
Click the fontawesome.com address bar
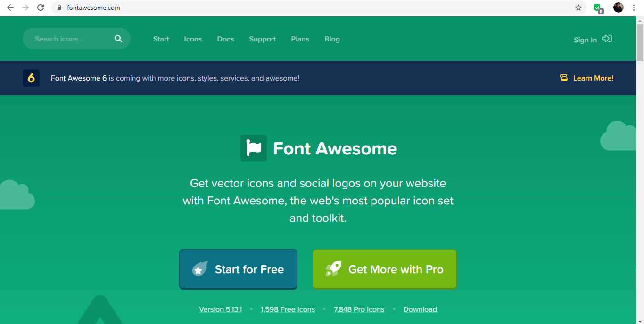[x=319, y=8]
